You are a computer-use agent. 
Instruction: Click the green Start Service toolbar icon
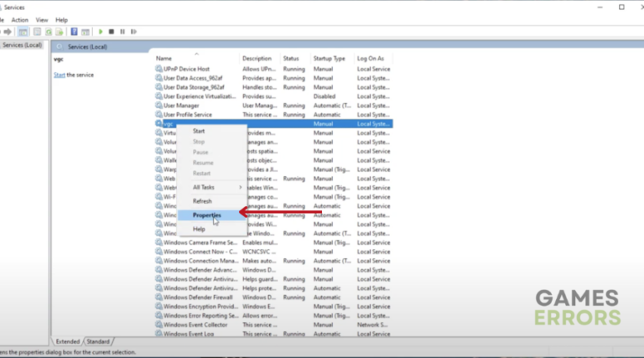click(x=101, y=32)
